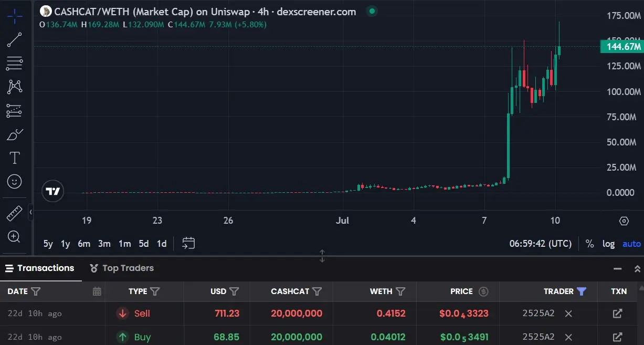Select the Transactions tab
Image resolution: width=644 pixels, height=345 pixels.
point(40,268)
